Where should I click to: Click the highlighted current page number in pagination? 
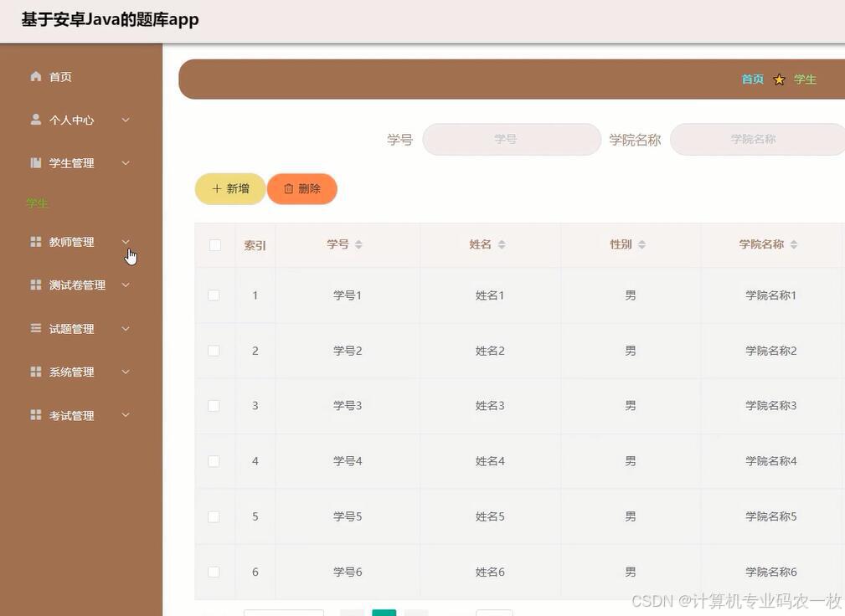click(x=384, y=613)
